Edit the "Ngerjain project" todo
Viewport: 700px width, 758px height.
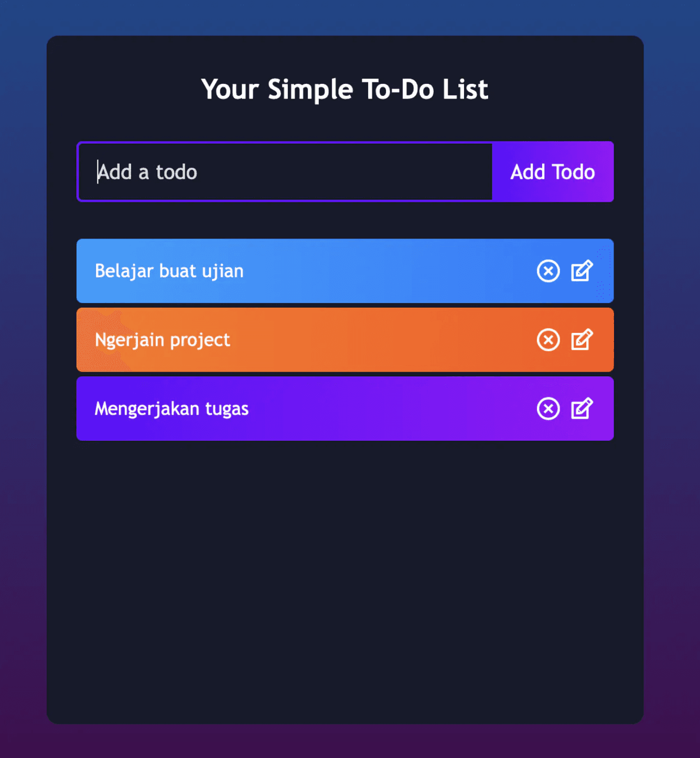tap(581, 340)
